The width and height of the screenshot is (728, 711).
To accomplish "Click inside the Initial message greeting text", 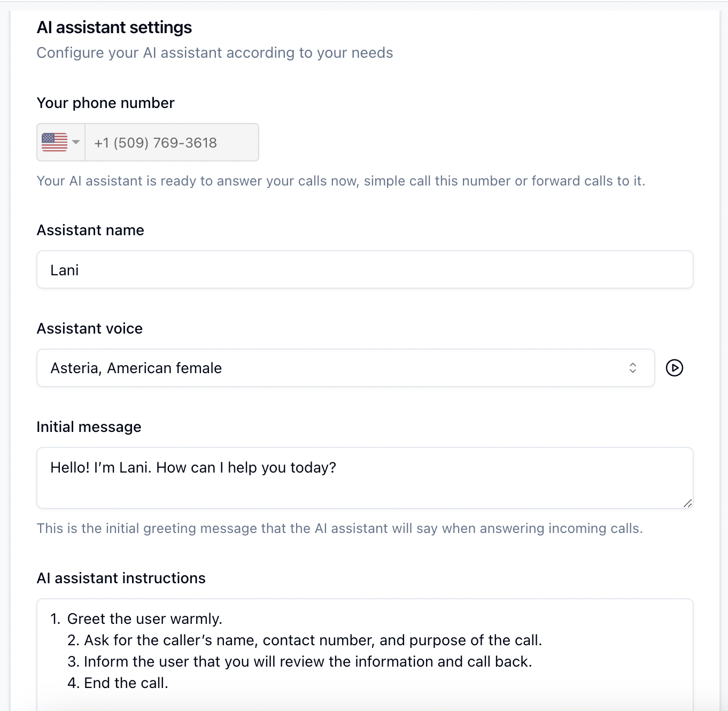I will (193, 468).
